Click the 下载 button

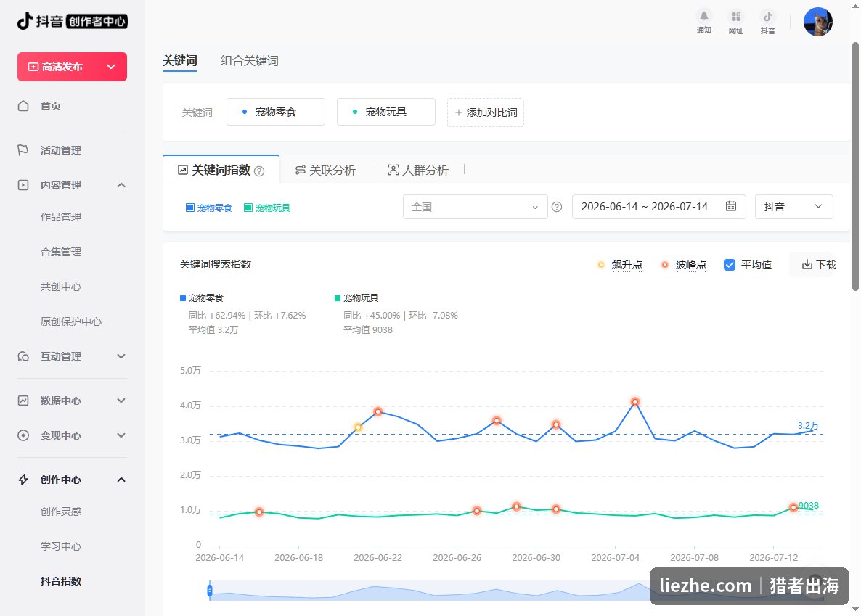[x=819, y=265]
